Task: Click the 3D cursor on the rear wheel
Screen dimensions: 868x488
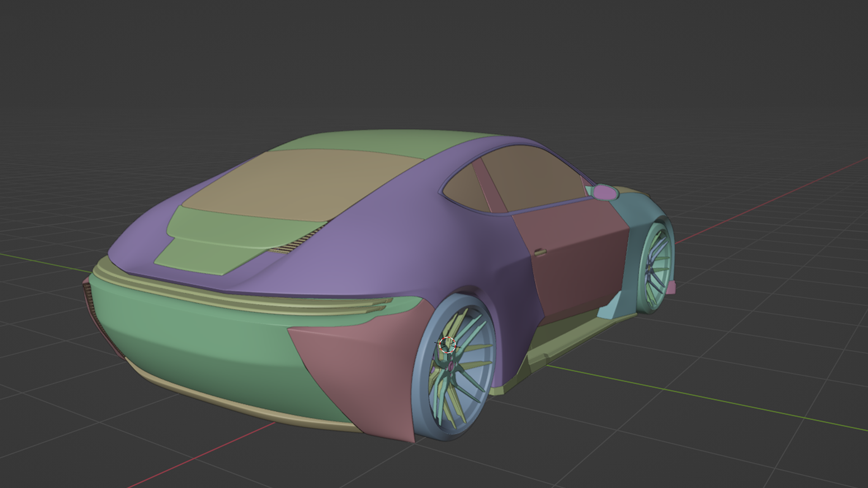Action: [448, 344]
